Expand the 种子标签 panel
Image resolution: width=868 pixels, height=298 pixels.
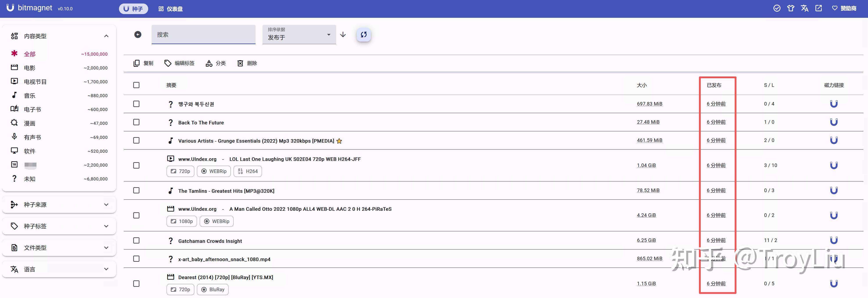[x=59, y=226]
